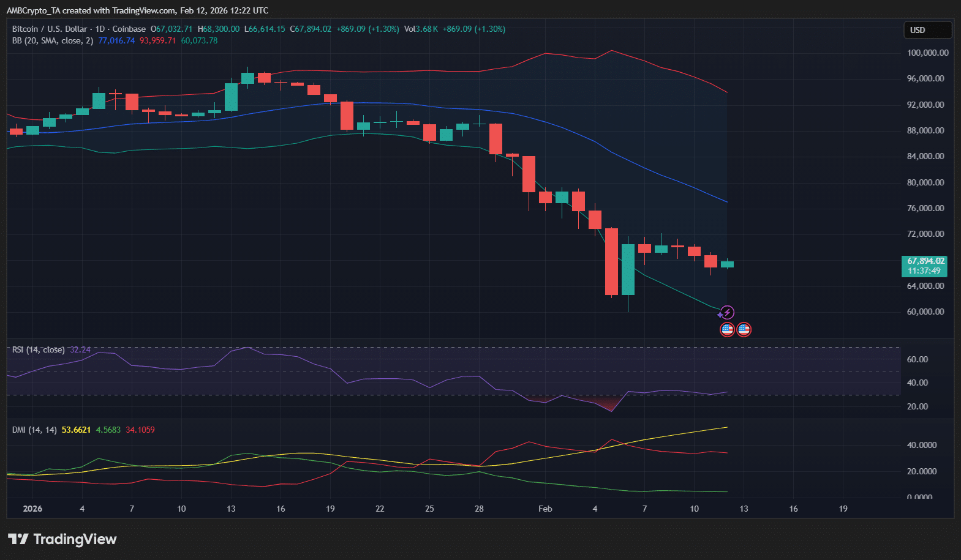This screenshot has width=961, height=560.
Task: Click the purple lightning bolt event icon
Action: [727, 313]
